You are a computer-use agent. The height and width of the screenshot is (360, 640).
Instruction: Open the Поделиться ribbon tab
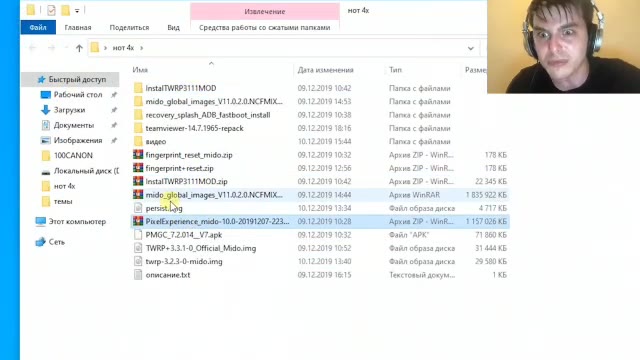point(129,27)
